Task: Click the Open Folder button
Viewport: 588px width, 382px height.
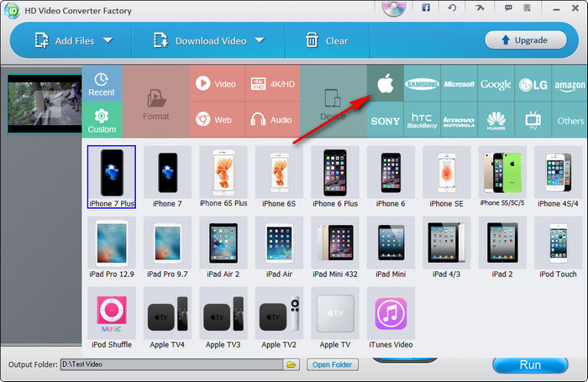Action: 333,364
